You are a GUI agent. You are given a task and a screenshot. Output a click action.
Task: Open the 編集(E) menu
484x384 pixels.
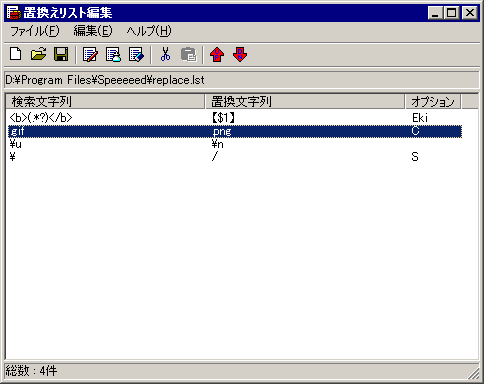[93, 31]
